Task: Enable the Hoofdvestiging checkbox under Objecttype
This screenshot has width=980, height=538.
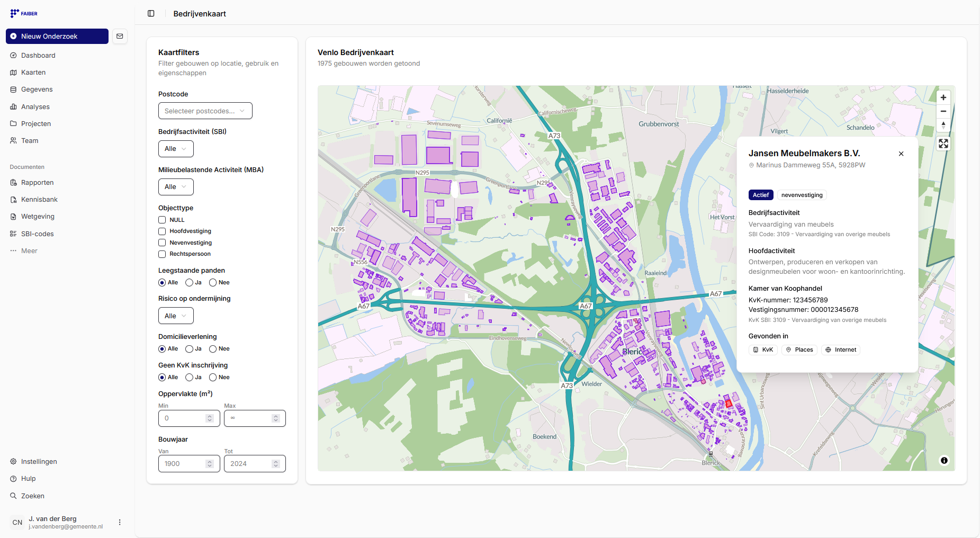Action: pyautogui.click(x=162, y=231)
